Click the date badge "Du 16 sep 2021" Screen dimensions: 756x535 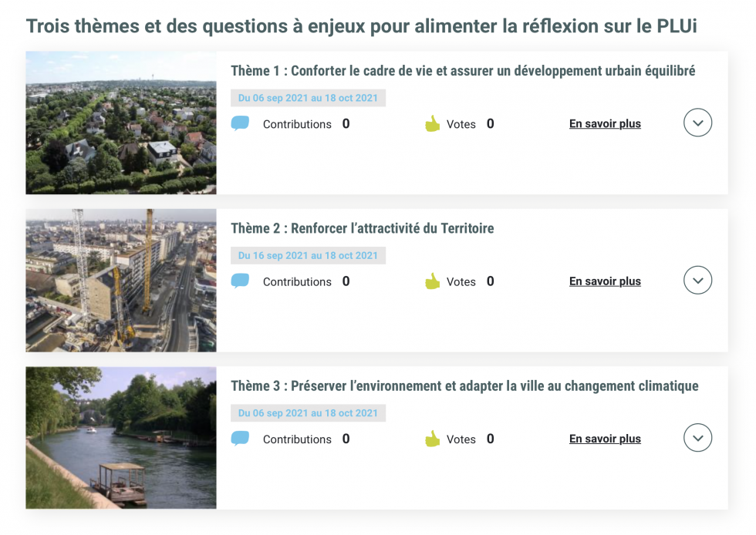click(308, 256)
